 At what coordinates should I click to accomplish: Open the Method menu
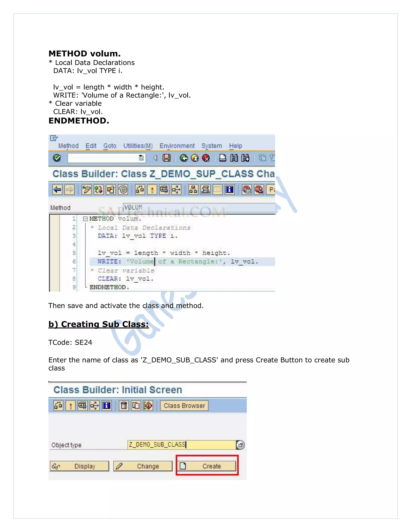click(68, 146)
